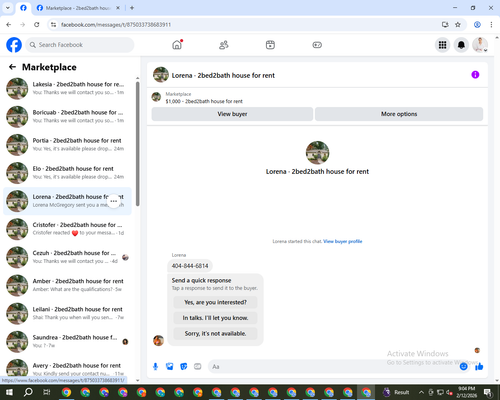Screen dimensions: 500x400
Task: Open the notifications bell
Action: (x=461, y=45)
